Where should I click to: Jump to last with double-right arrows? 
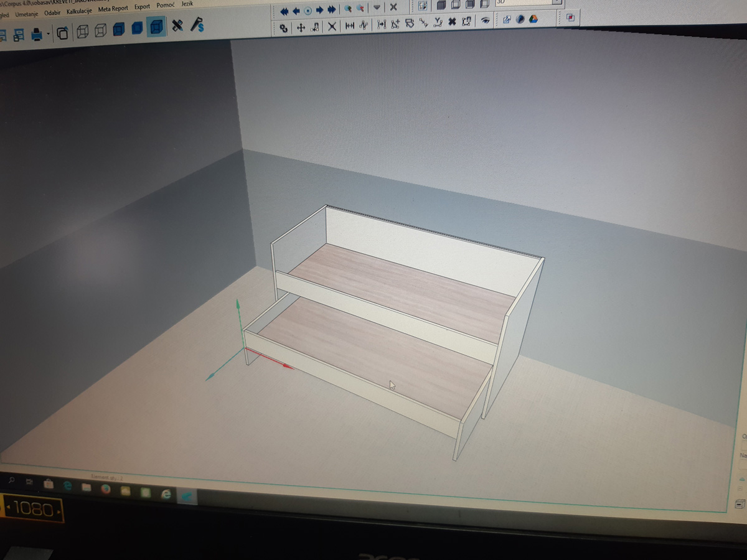tap(331, 10)
